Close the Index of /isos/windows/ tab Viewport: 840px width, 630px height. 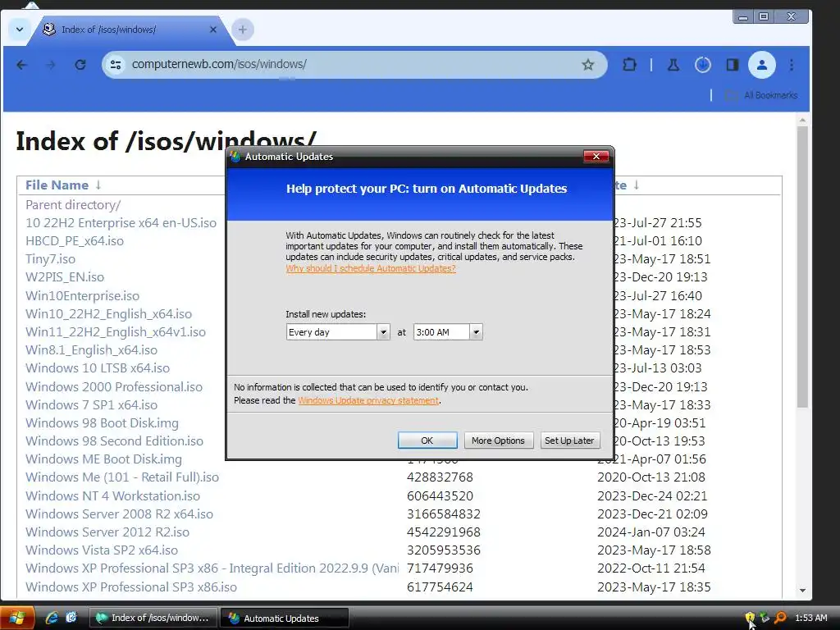213,30
